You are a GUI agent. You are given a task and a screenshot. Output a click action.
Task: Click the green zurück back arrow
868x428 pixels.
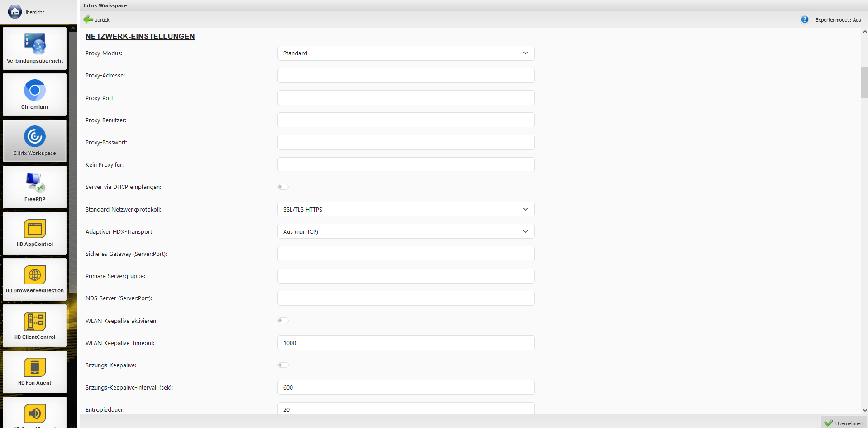(88, 19)
